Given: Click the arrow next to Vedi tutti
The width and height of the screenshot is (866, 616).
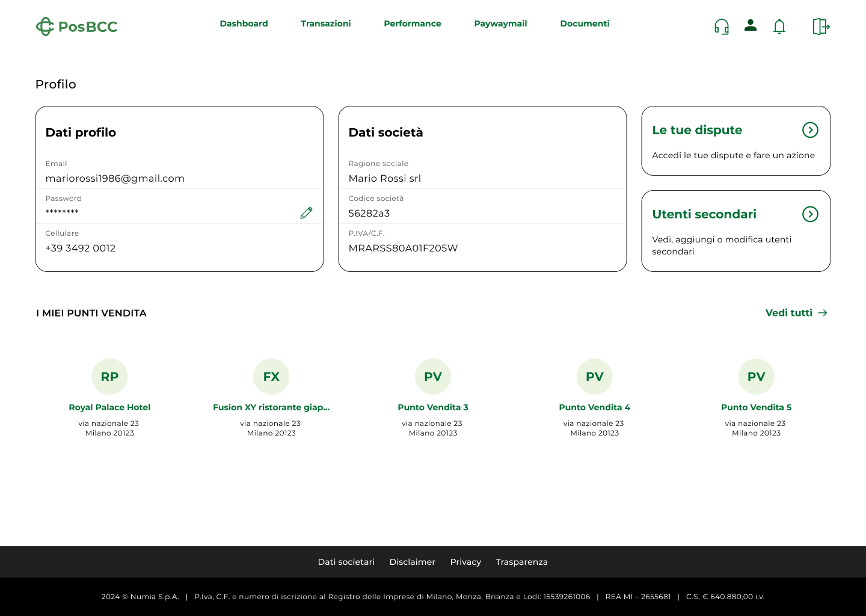Looking at the screenshot, I should point(823,313).
